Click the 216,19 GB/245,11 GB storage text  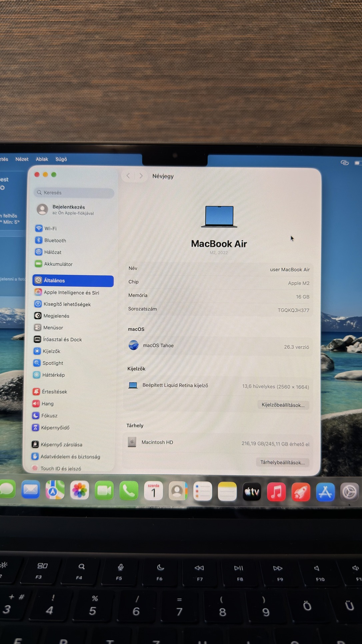pyautogui.click(x=275, y=444)
